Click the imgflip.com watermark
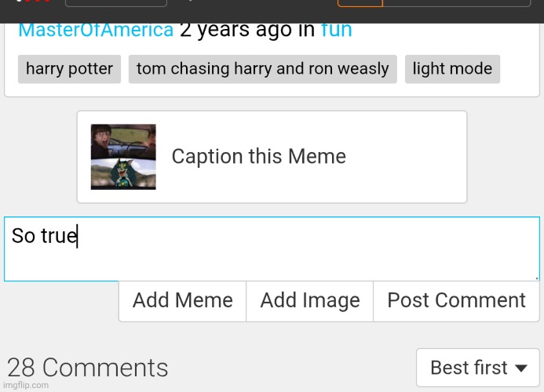Image resolution: width=544 pixels, height=392 pixels. coord(26,385)
